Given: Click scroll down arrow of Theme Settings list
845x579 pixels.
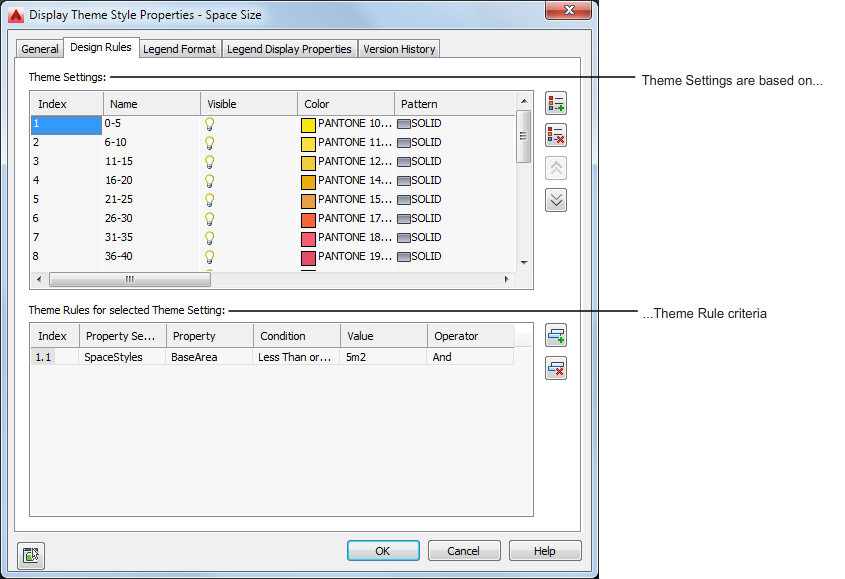Looking at the screenshot, I should click(x=524, y=263).
